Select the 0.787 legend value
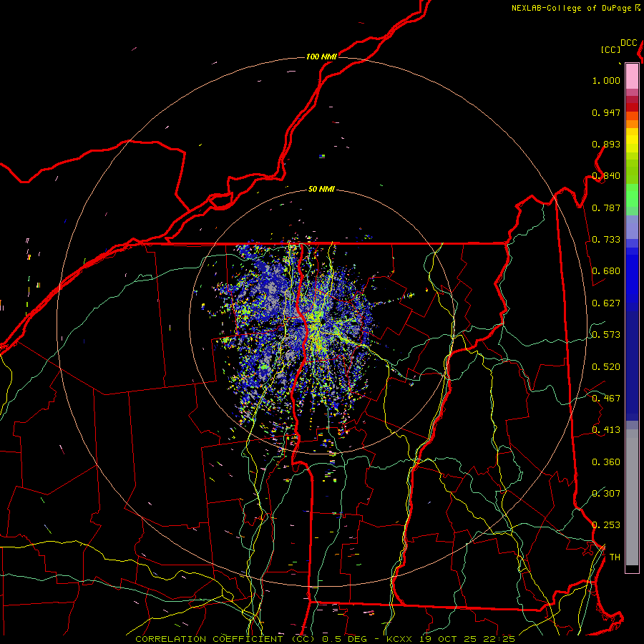The height and width of the screenshot is (644, 644). (x=606, y=208)
